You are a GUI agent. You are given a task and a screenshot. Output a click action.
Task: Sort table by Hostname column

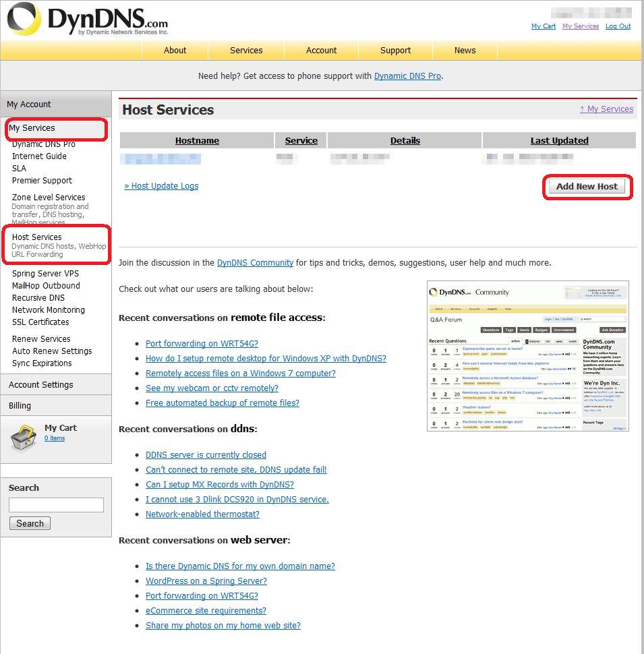point(198,140)
